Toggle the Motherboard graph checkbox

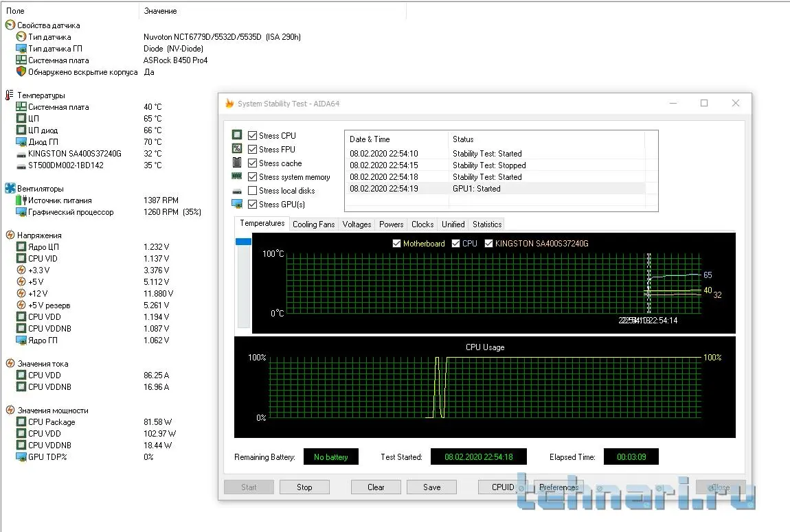pos(396,243)
